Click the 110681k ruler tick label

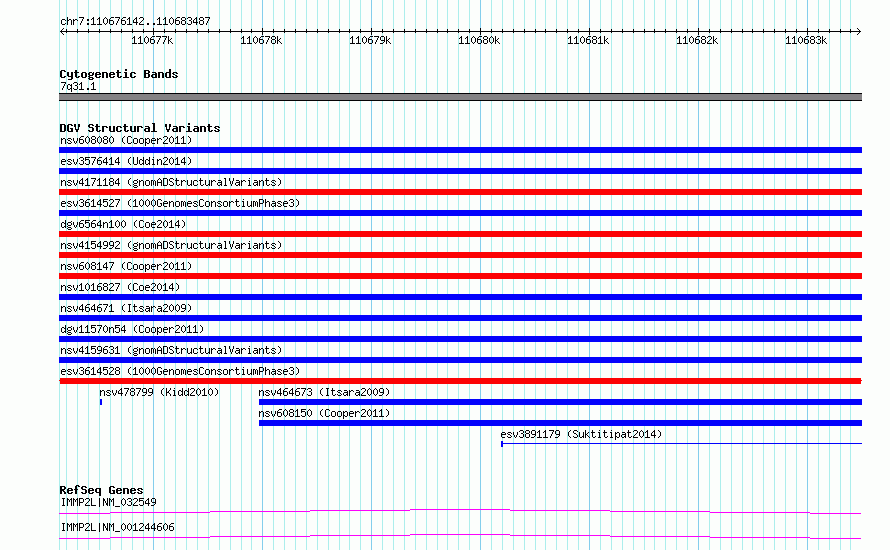tap(588, 40)
